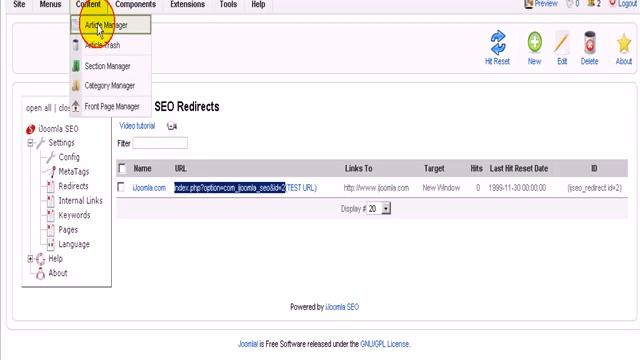Select Article Manager from Content menu
Viewport: 640px width, 360px height.
111,25
